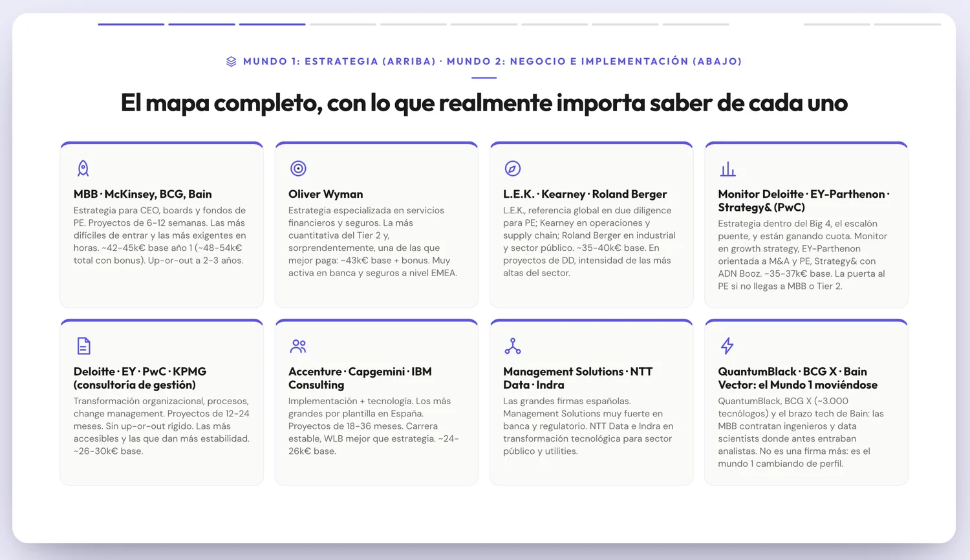This screenshot has height=560, width=970.
Task: Click the text "L.E.K., referencia global en due diligence"
Action: tap(590, 242)
